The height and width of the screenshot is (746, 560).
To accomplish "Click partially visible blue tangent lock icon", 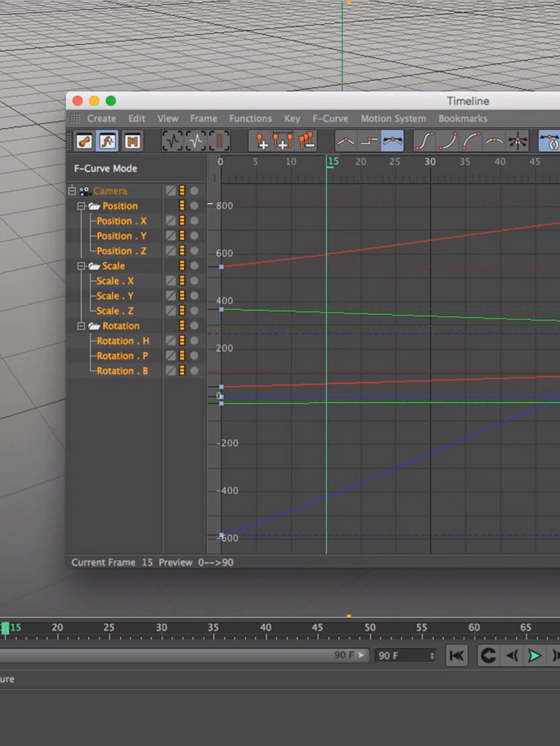I will coord(549,141).
